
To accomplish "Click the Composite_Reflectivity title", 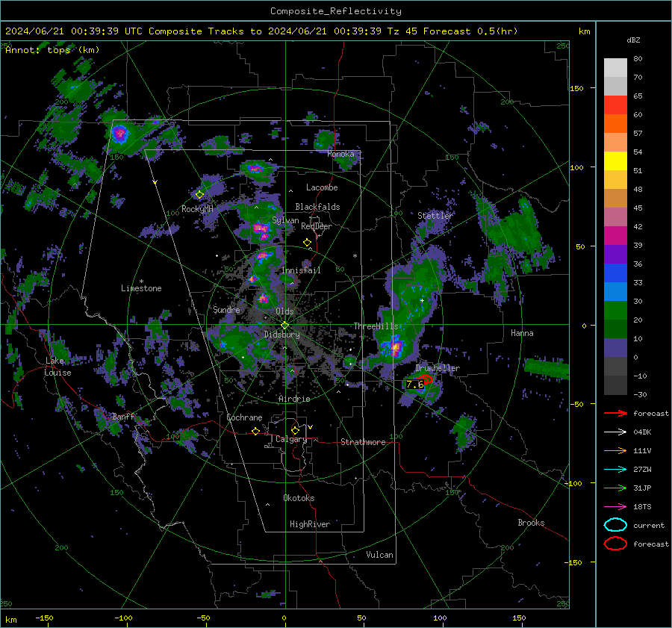I will (336, 11).
